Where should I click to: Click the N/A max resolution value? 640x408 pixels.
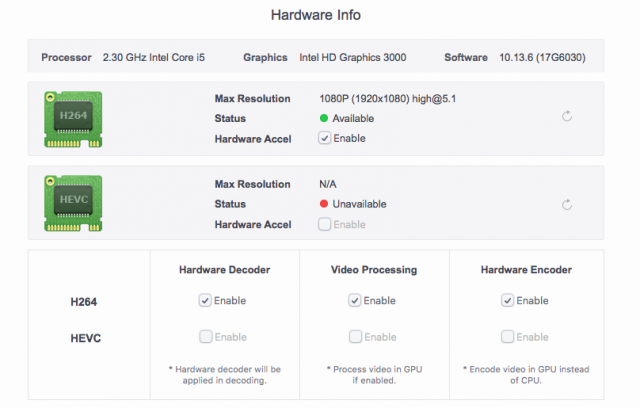[328, 184]
